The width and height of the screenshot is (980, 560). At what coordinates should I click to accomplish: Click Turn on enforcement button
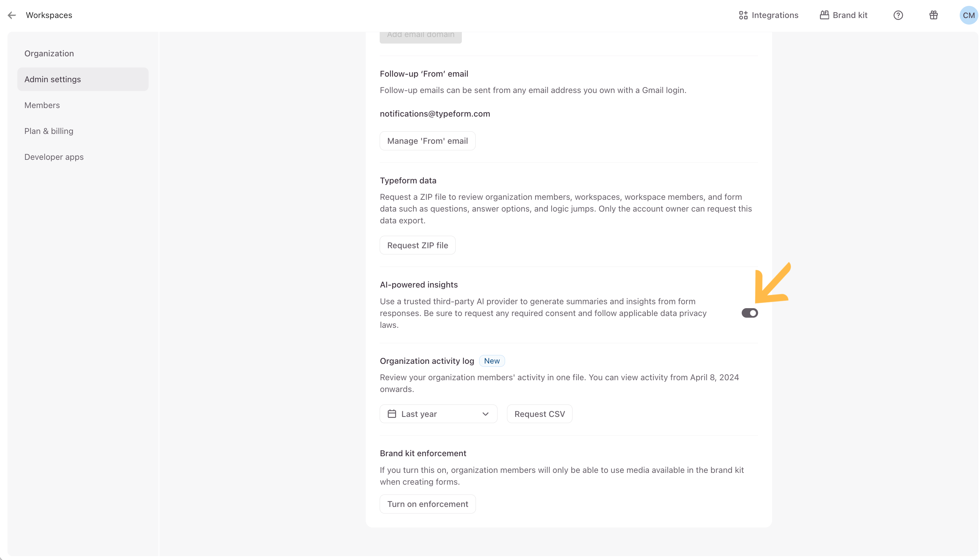coord(427,504)
